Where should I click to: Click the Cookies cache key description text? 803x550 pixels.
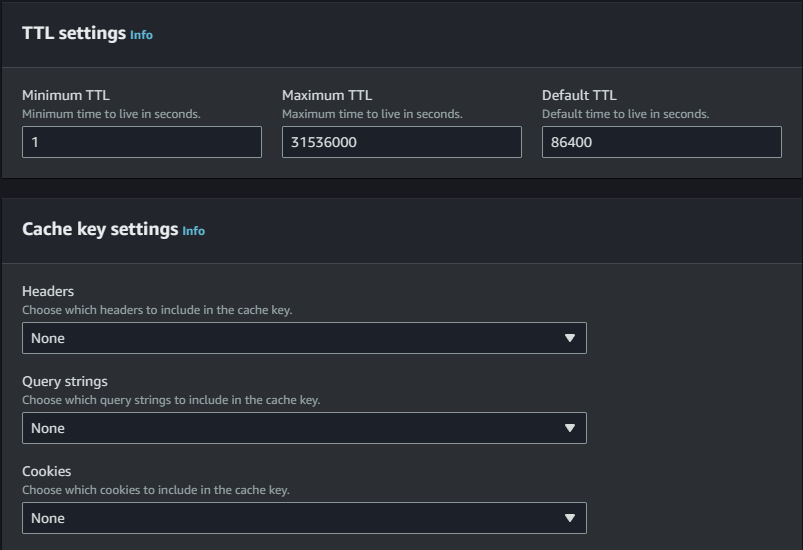point(156,490)
